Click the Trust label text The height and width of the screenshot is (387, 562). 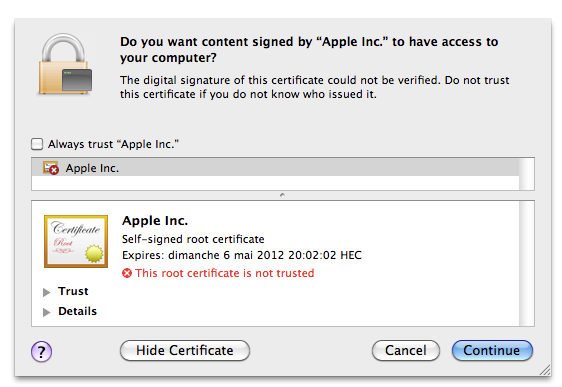73,291
